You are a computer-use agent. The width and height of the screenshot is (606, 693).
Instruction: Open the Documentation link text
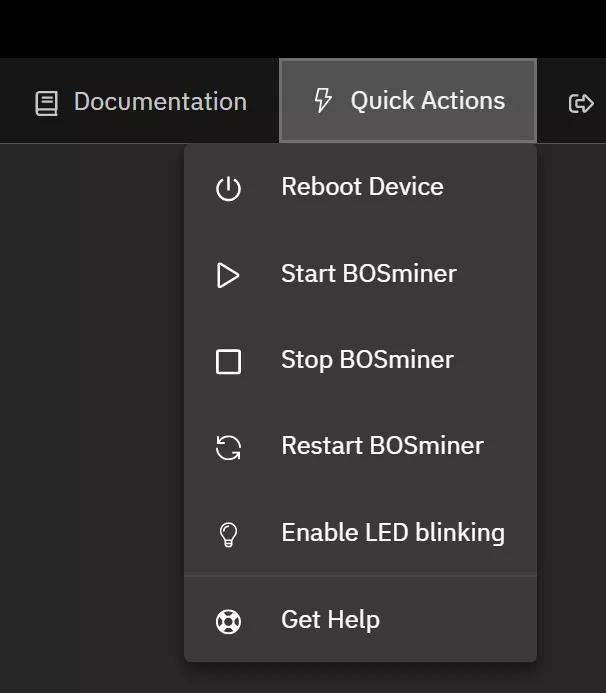160,102
